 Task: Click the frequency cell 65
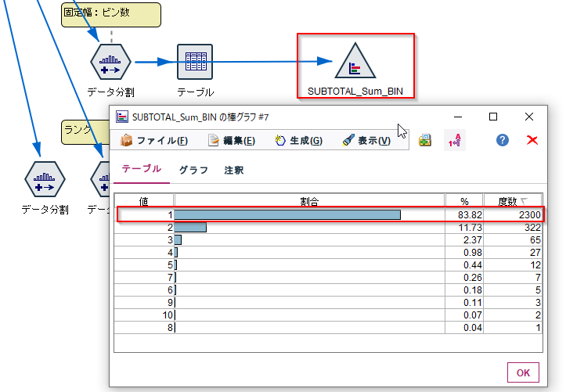(513, 239)
